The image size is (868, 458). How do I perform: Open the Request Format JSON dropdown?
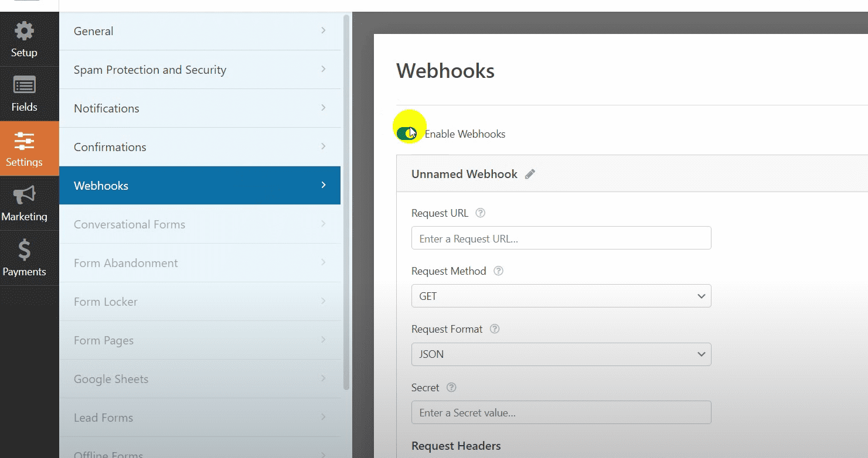(561, 354)
